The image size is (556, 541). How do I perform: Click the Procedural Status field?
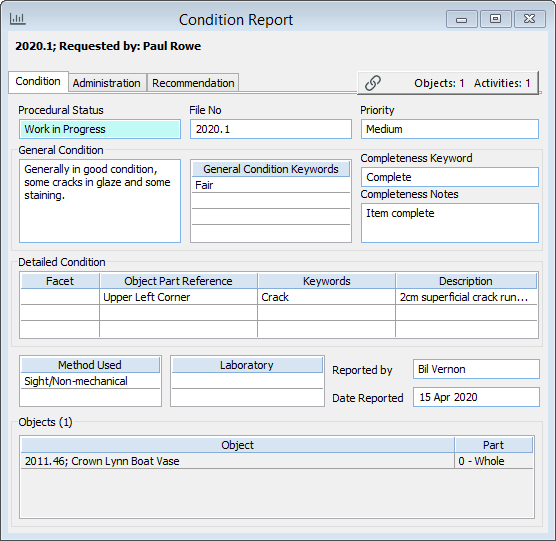[x=100, y=129]
